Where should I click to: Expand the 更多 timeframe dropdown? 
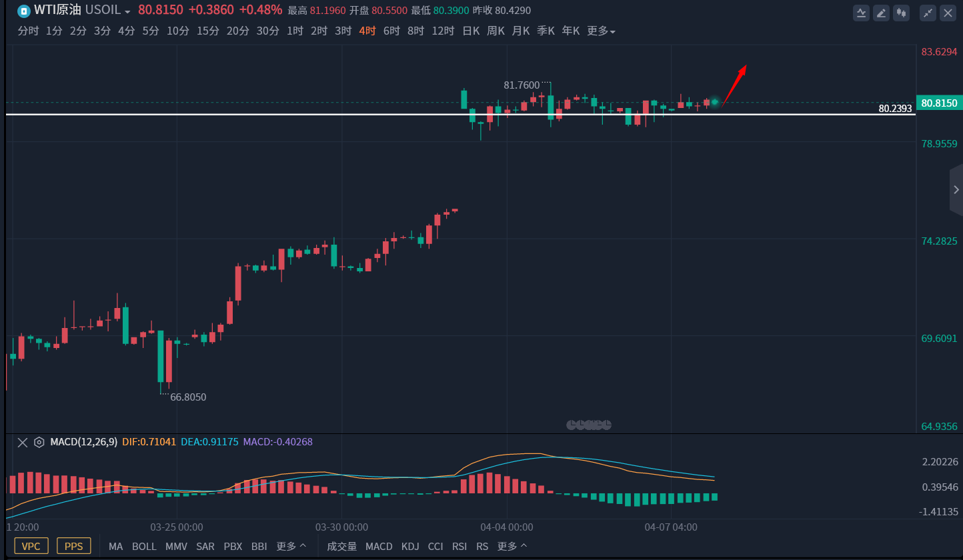(601, 31)
